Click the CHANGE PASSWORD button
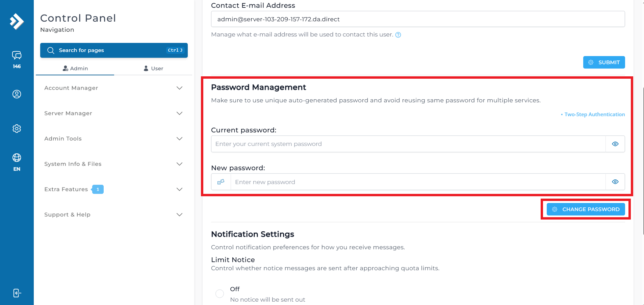 click(586, 209)
